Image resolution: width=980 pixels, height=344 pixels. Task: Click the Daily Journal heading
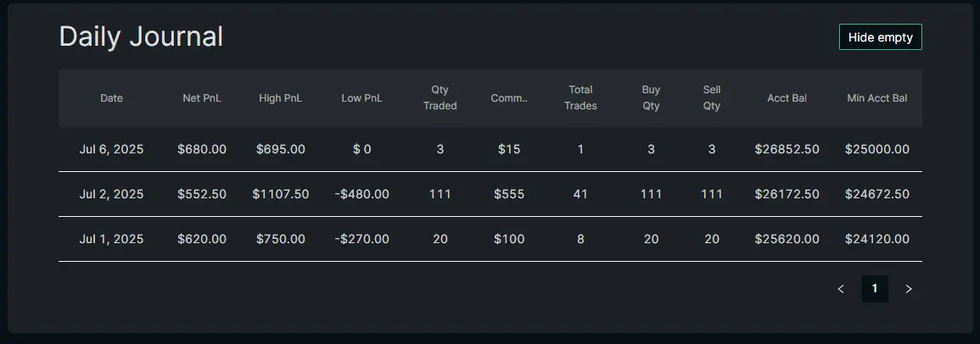tap(141, 36)
